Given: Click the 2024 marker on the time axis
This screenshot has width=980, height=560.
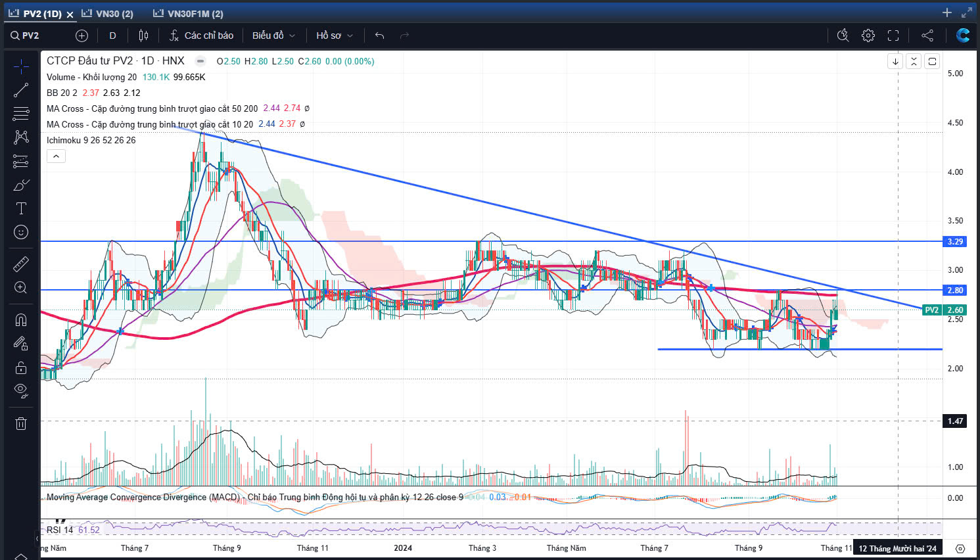Looking at the screenshot, I should click(x=403, y=548).
